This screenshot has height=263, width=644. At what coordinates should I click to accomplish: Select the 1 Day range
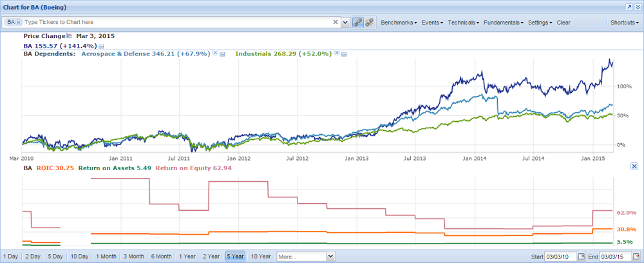(x=10, y=257)
